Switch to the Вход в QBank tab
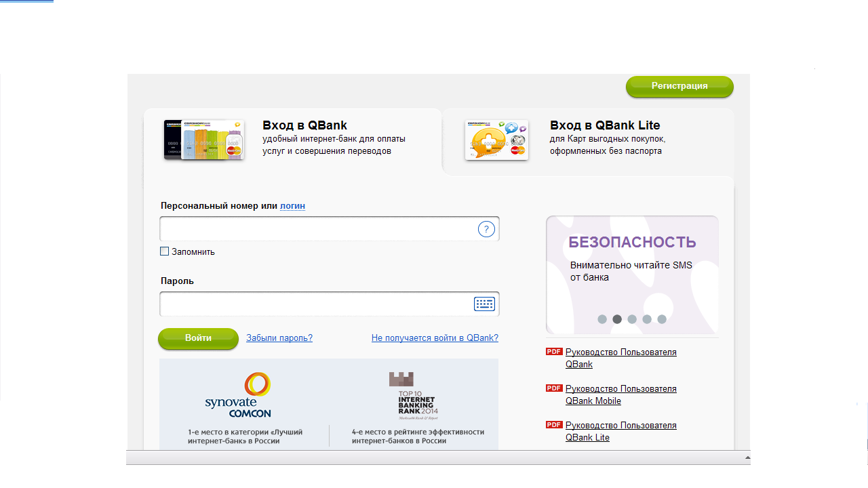868x488 pixels. point(292,142)
